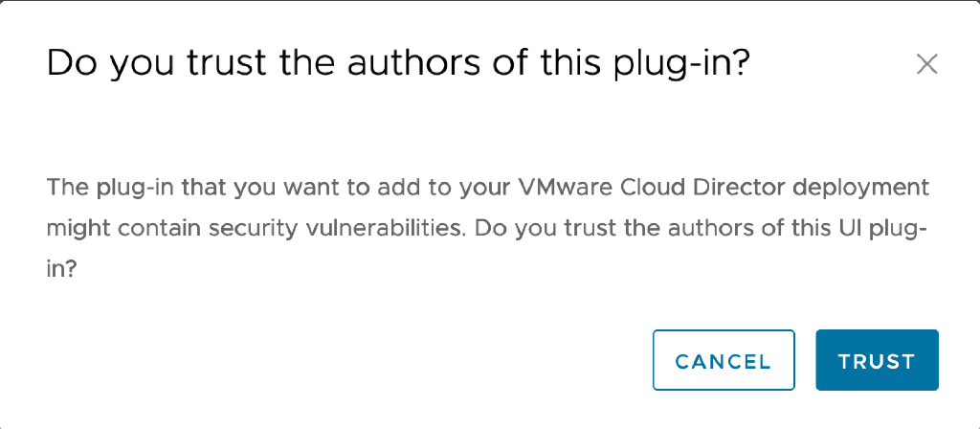Click the CANCEL button
The height and width of the screenshot is (429, 980).
click(x=724, y=361)
